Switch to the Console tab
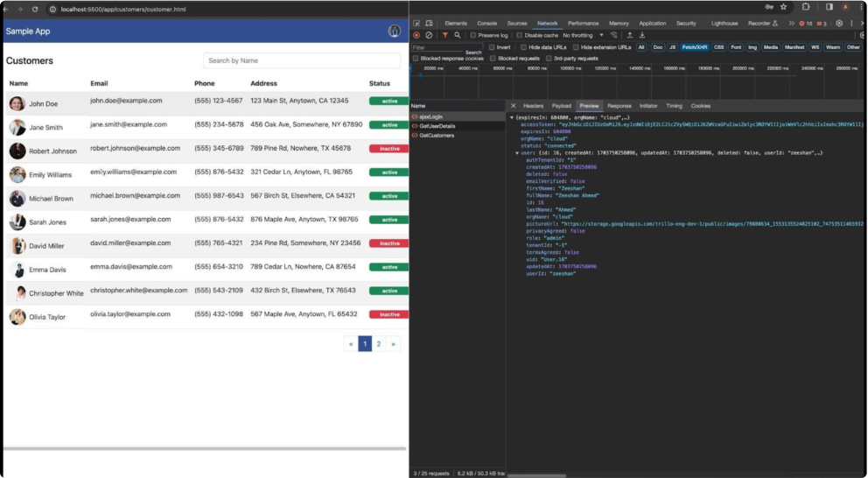Screen dimensions: 868x478 click(487, 24)
